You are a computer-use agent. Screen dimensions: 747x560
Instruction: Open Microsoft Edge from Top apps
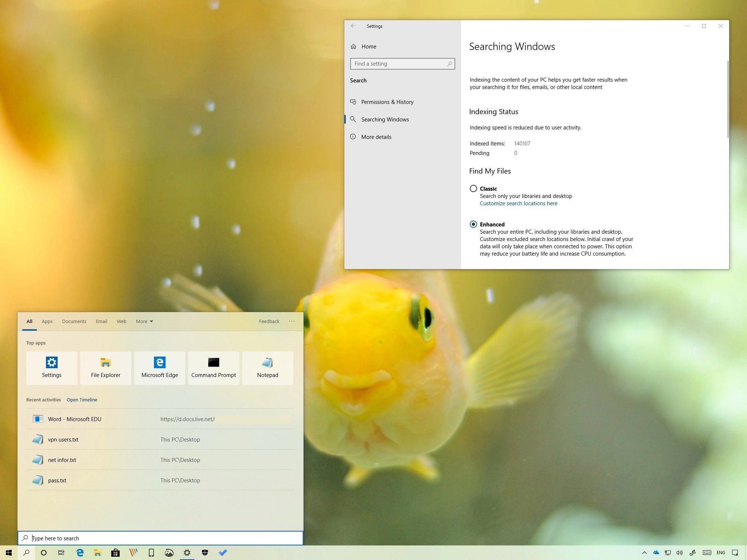pos(159,368)
